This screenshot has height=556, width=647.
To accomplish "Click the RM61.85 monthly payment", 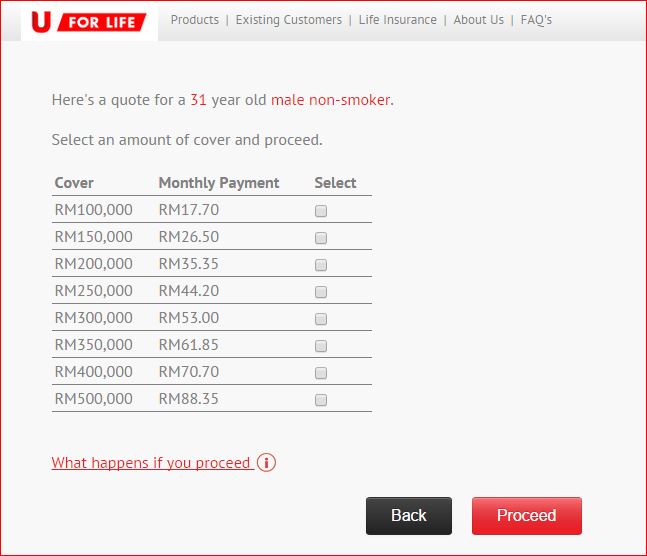I will tap(189, 345).
